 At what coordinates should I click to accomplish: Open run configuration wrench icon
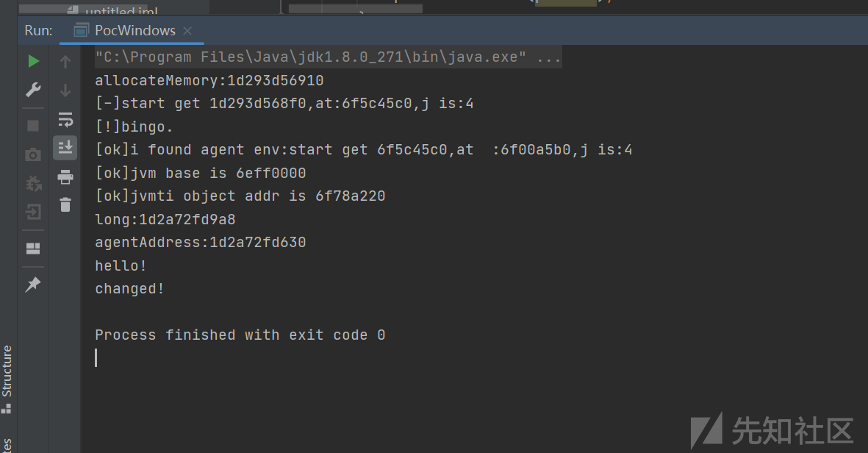(x=33, y=90)
